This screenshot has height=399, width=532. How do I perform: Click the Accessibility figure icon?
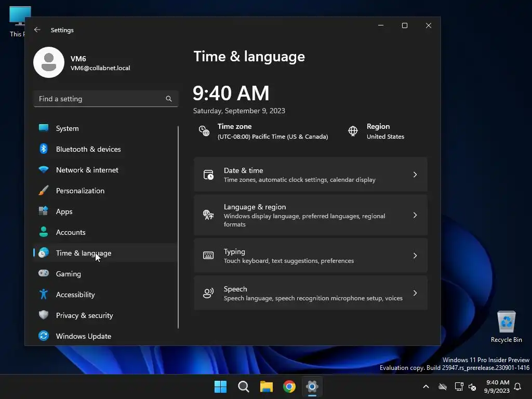coord(44,294)
